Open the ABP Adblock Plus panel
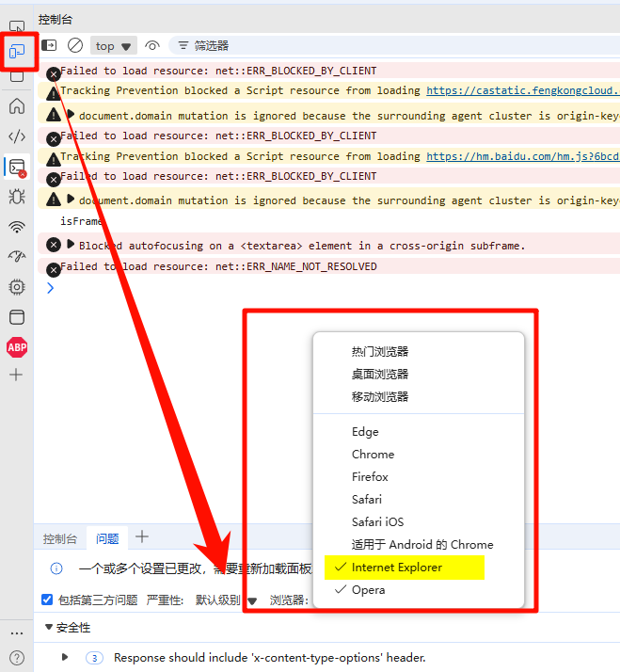The height and width of the screenshot is (672, 620). 17,347
